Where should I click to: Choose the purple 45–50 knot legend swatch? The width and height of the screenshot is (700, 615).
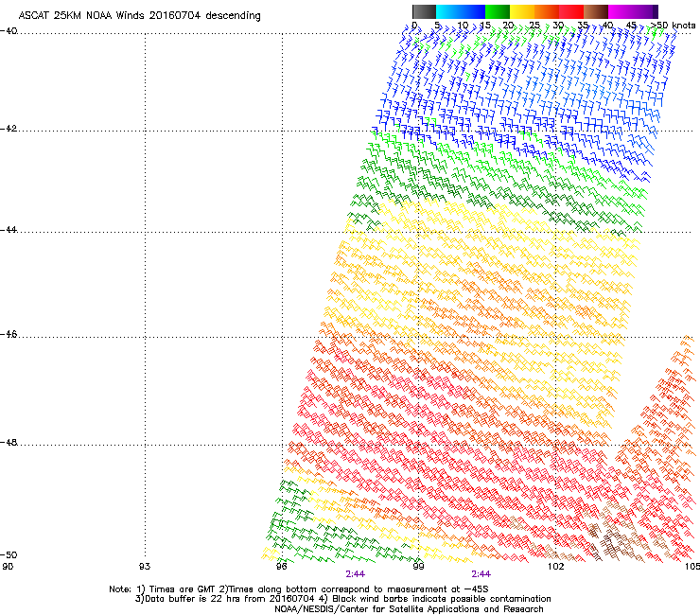point(644,11)
